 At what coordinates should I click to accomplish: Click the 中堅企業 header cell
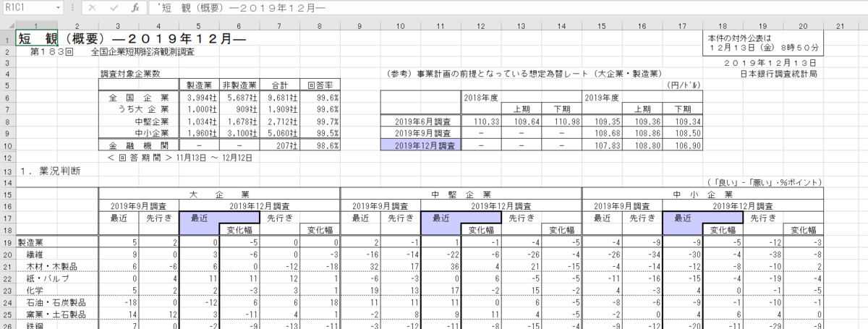461,195
